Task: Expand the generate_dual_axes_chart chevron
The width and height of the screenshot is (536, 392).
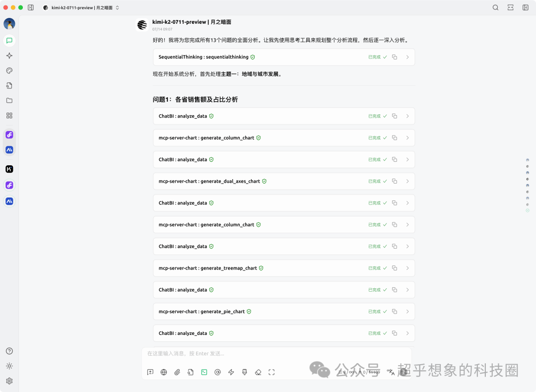Action: coord(407,181)
